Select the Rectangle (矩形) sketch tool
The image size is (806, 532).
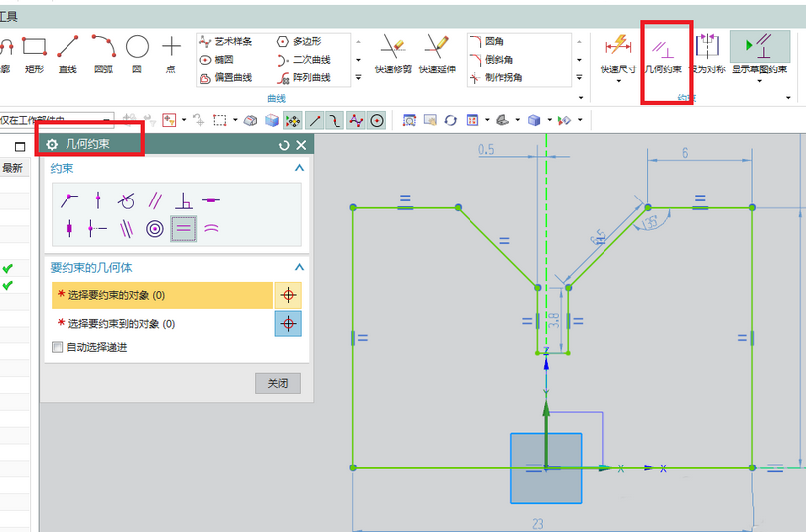pos(35,54)
